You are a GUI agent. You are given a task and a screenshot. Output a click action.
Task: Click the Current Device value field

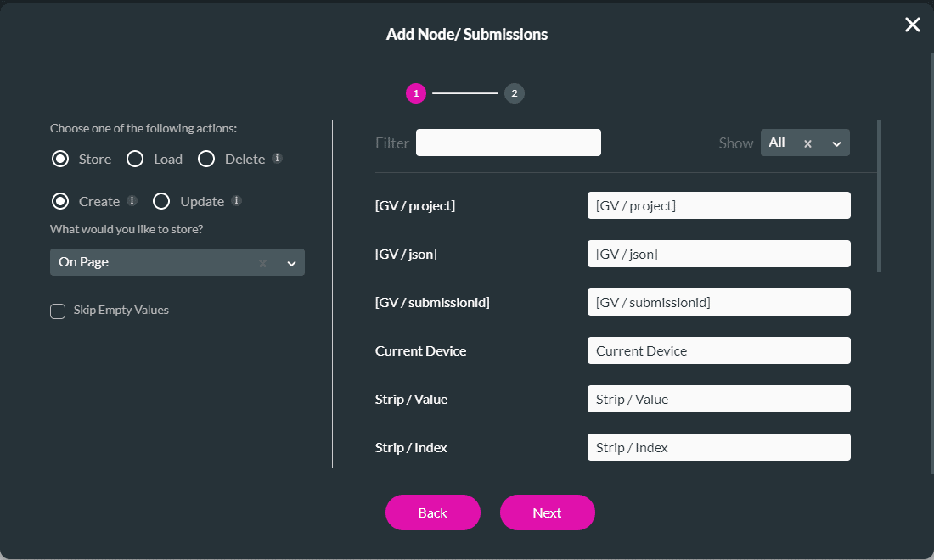click(x=718, y=350)
